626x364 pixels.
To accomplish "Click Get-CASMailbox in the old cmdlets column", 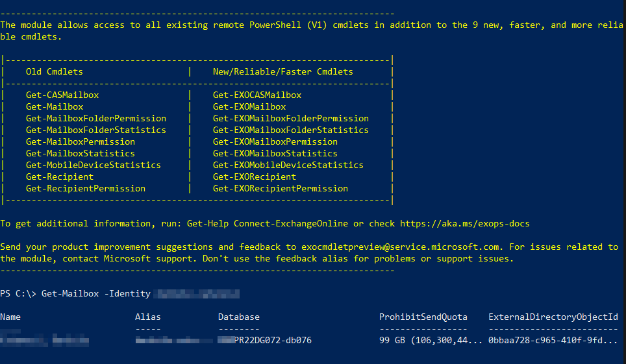I will pyautogui.click(x=62, y=95).
